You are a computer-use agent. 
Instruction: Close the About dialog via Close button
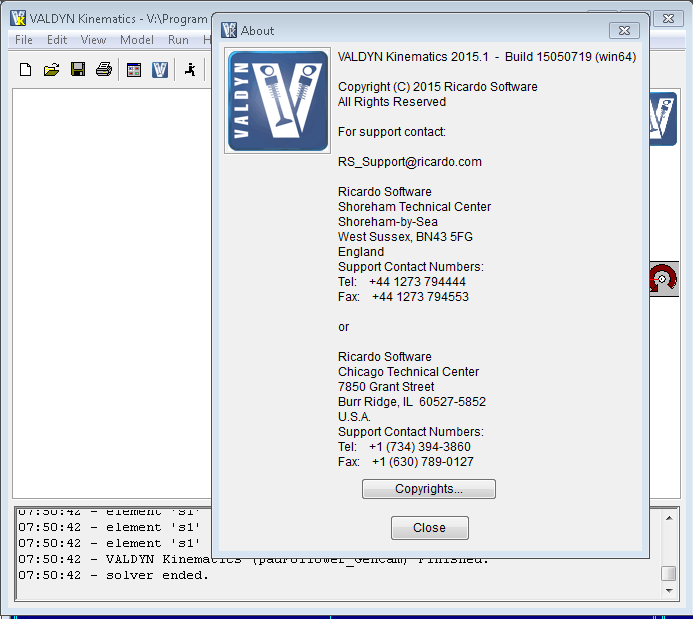click(430, 528)
